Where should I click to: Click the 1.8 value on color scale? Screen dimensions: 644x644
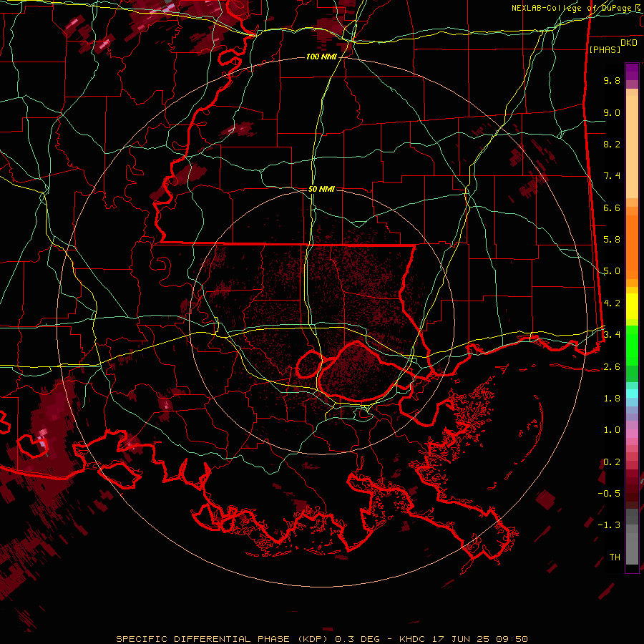[612, 399]
